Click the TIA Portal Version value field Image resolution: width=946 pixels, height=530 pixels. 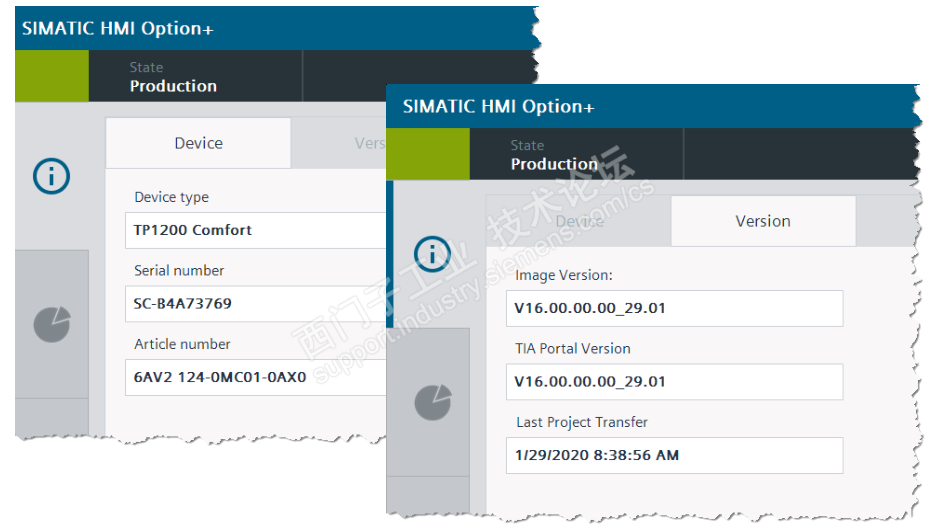click(674, 382)
